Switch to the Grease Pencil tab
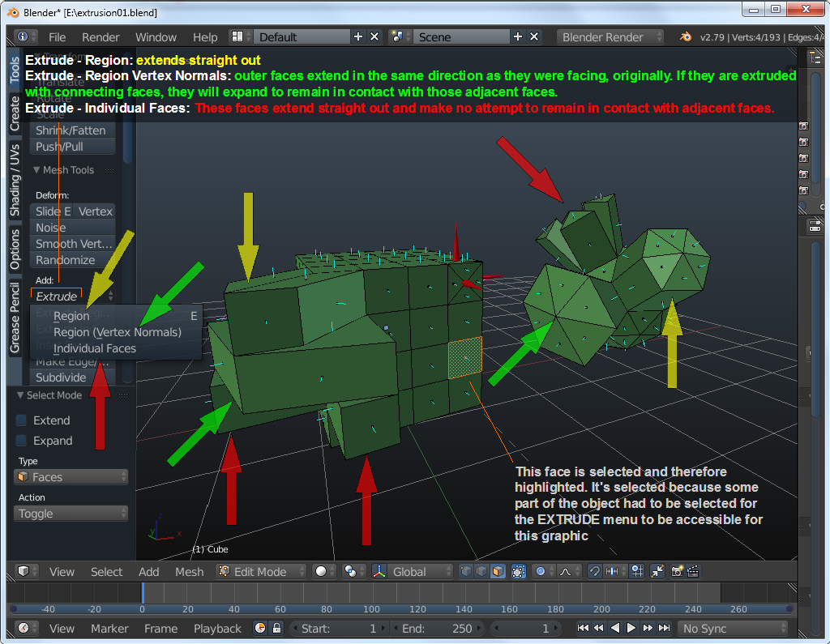The height and width of the screenshot is (644, 830). pos(15,318)
